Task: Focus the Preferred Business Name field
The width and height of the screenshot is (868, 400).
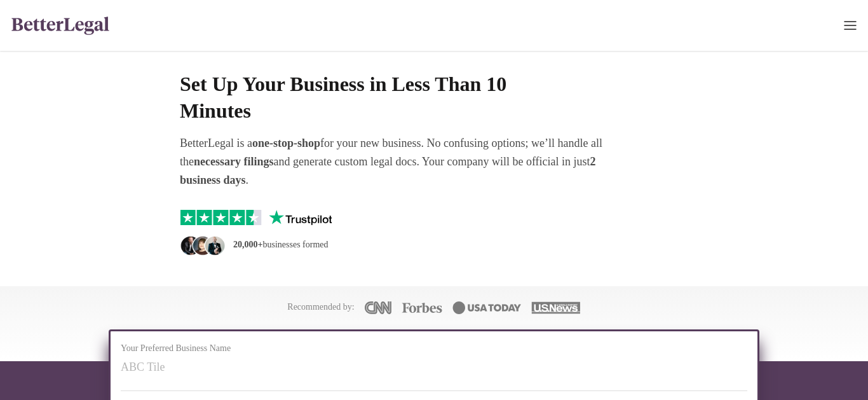Action: click(x=434, y=367)
